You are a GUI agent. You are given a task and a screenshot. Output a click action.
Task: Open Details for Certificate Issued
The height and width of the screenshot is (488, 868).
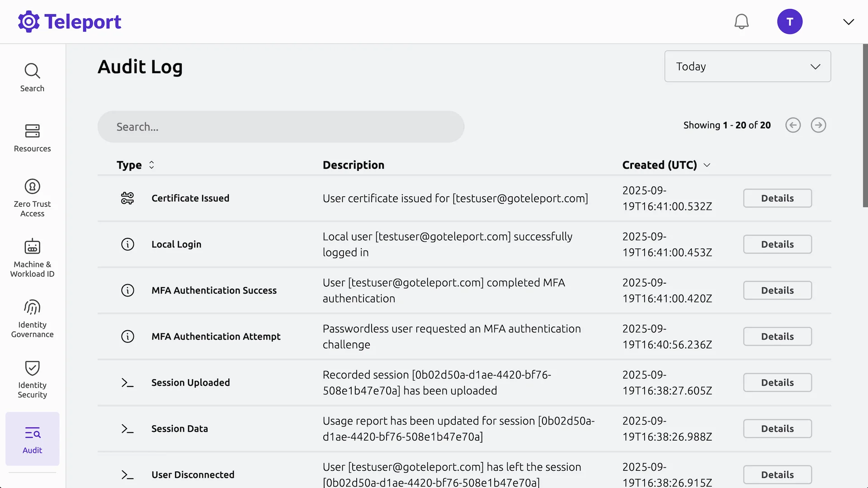(x=778, y=198)
